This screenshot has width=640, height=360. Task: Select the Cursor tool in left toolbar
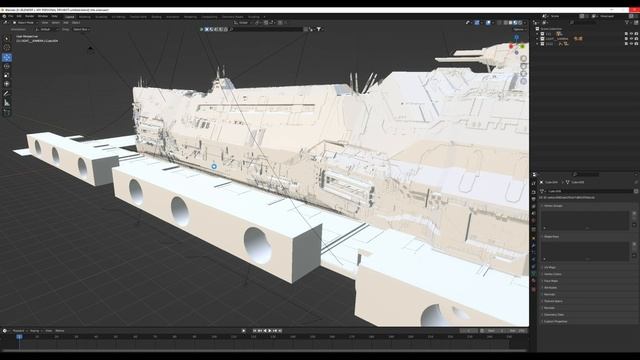(7, 48)
